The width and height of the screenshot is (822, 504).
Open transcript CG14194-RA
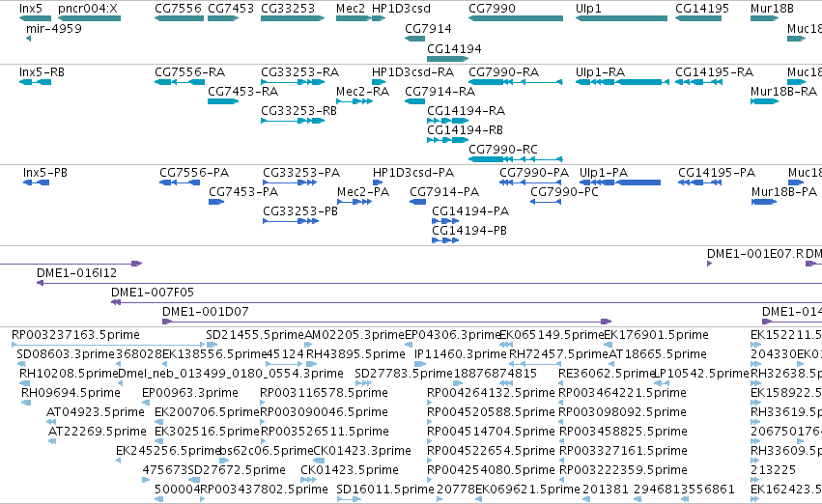(x=466, y=111)
